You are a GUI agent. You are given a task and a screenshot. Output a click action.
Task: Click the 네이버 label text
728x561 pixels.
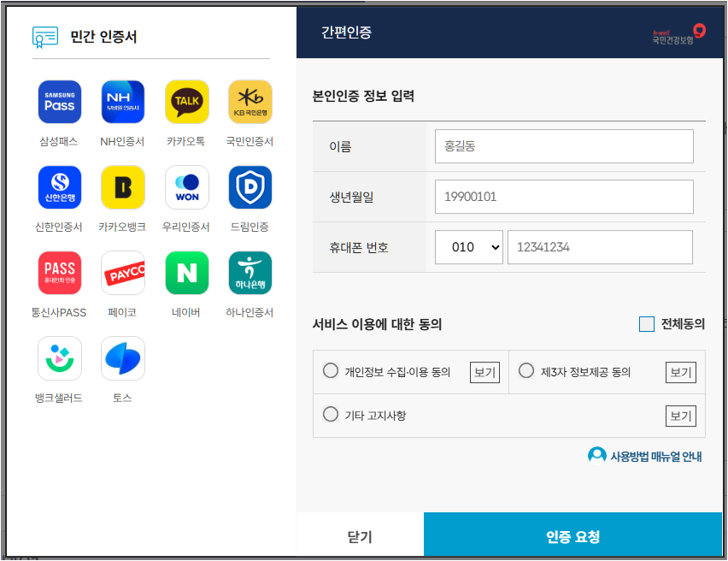186,312
